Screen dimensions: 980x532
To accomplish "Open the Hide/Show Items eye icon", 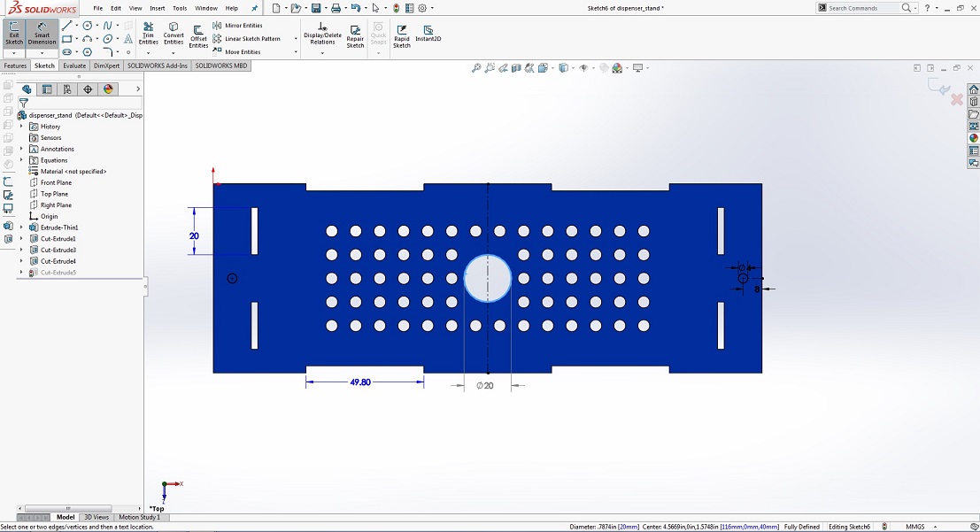I will [x=583, y=67].
